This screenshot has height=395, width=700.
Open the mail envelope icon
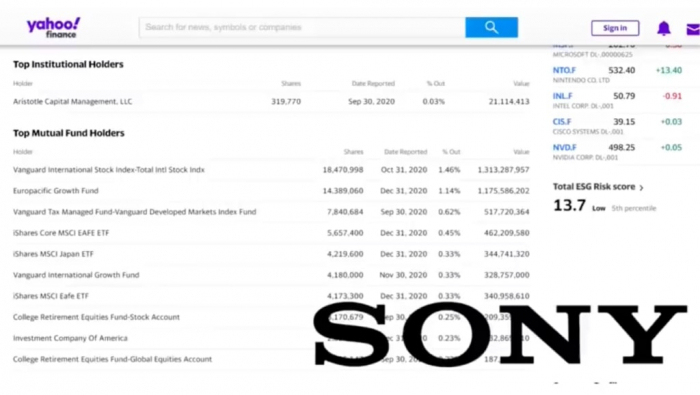coord(693,29)
